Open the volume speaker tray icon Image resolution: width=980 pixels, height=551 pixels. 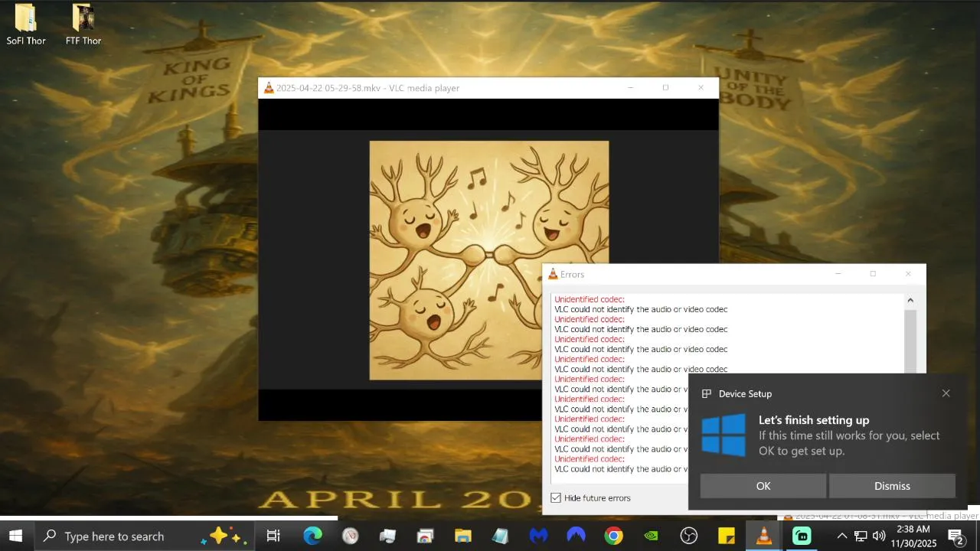pyautogui.click(x=879, y=536)
